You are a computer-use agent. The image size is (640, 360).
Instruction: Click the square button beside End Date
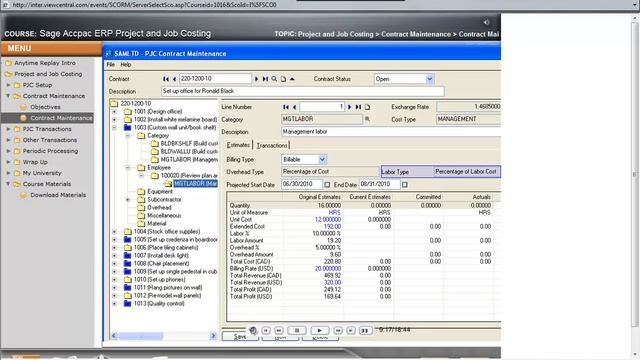point(404,185)
